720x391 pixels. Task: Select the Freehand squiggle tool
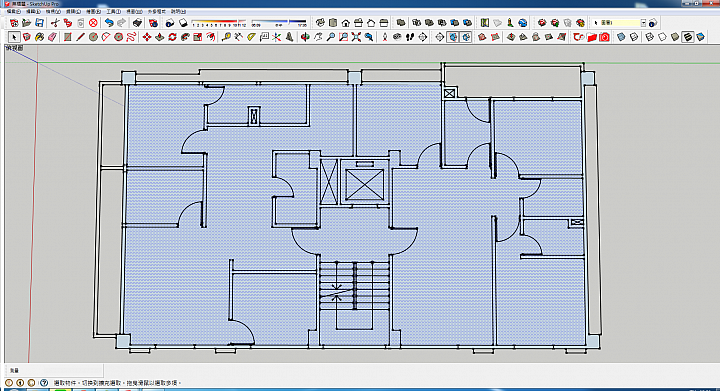[131, 37]
